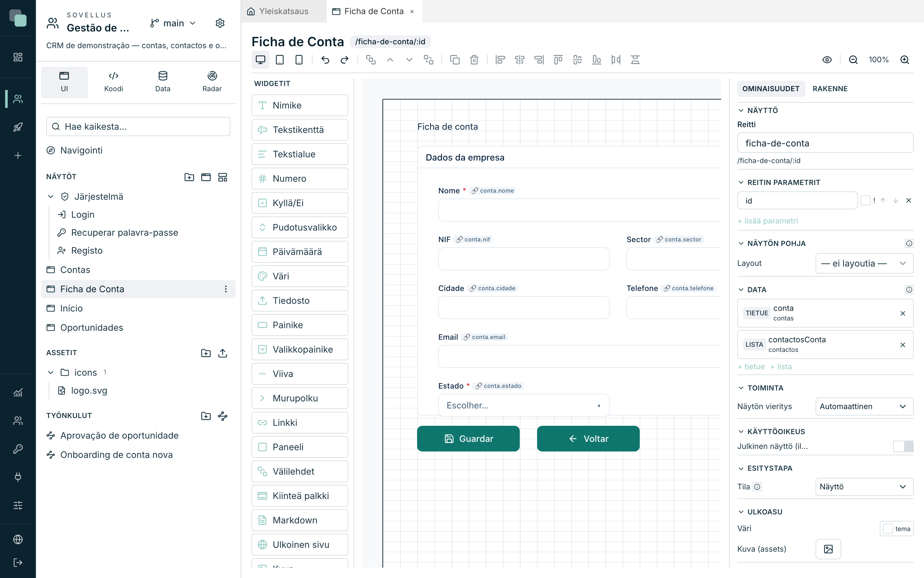Click zoom out magnifier icon
The image size is (924, 578).
(853, 60)
